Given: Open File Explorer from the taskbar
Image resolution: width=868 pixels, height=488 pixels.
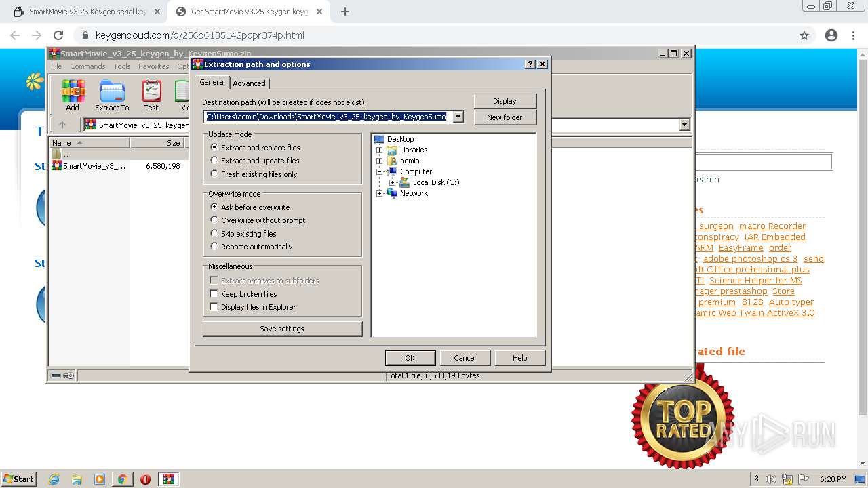Looking at the screenshot, I should 77,479.
